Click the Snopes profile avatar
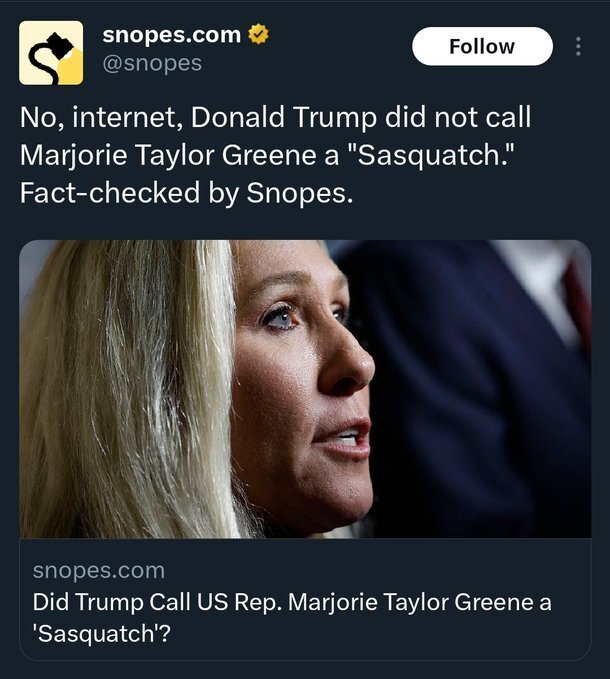The image size is (610, 679). tap(52, 52)
